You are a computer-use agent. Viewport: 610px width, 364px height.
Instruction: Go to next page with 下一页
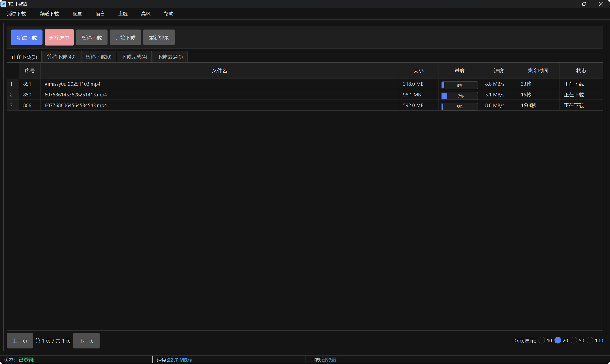86,340
